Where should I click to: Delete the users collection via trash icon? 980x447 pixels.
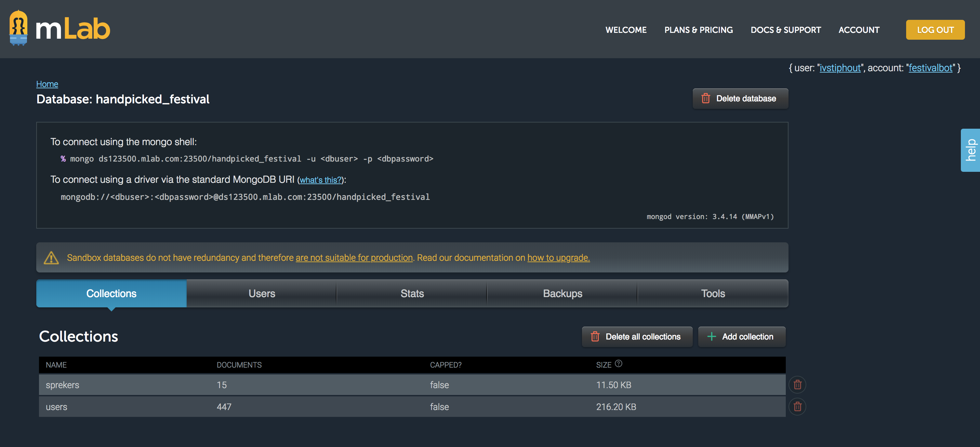click(797, 407)
